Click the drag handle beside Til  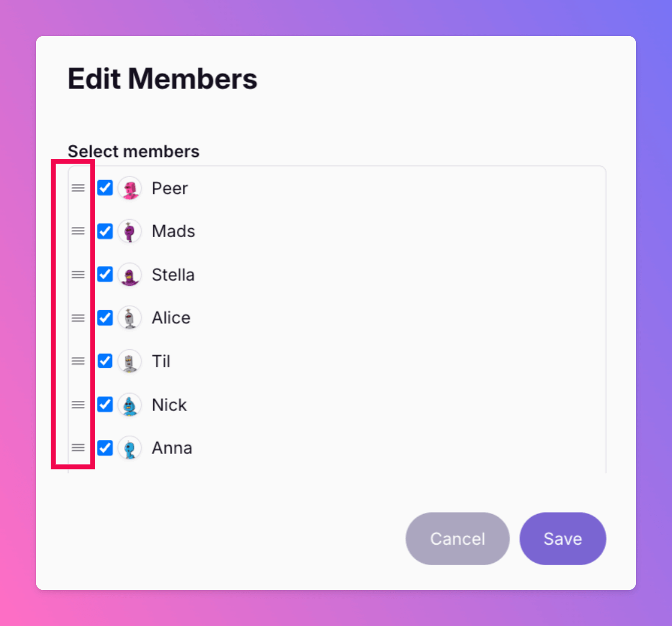[x=78, y=361]
